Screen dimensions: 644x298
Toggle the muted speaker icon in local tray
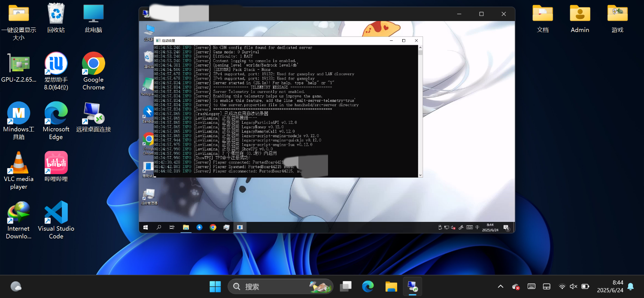coord(574,286)
